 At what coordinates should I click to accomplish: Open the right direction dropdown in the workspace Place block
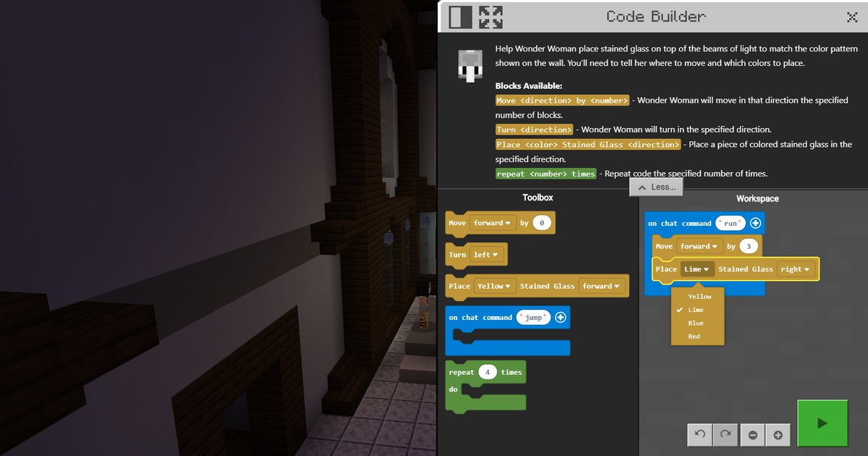tap(796, 269)
